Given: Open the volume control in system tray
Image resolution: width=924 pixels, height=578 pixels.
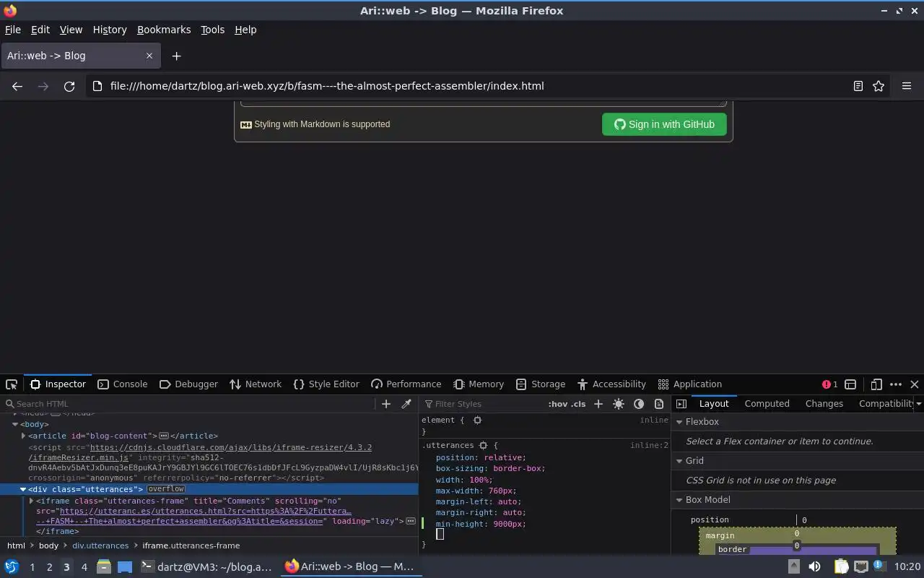Looking at the screenshot, I should (814, 567).
